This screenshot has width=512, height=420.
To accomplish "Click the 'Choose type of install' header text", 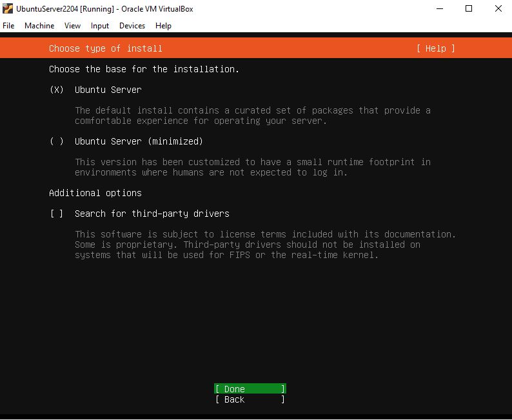I will [106, 48].
